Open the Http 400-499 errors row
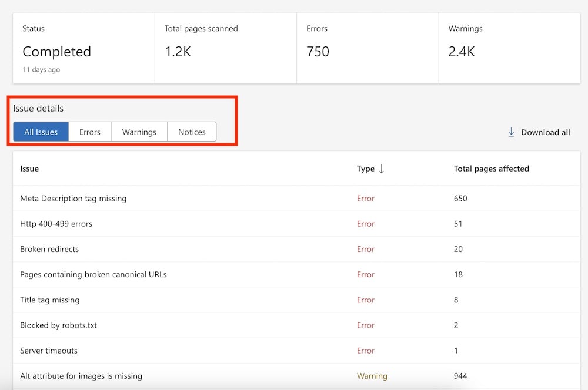 click(56, 224)
